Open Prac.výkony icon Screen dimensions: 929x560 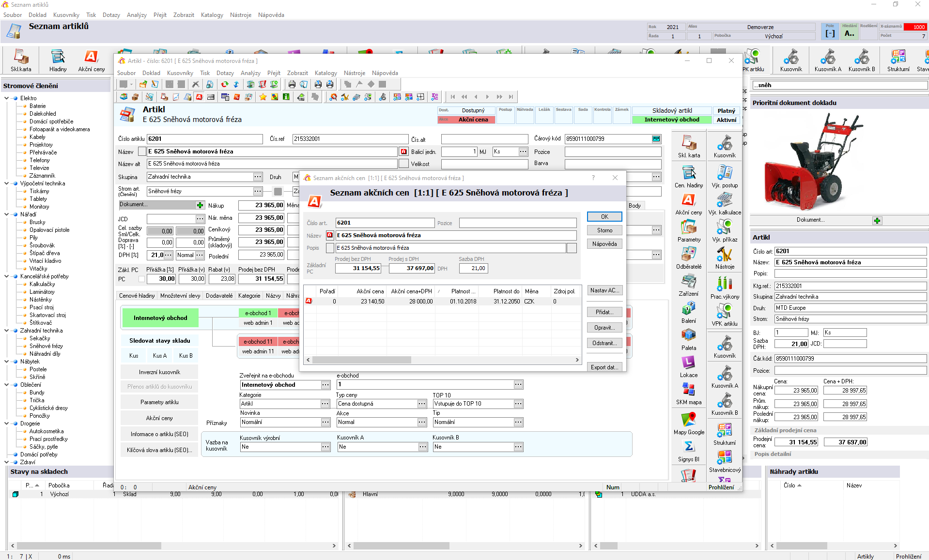point(725,288)
